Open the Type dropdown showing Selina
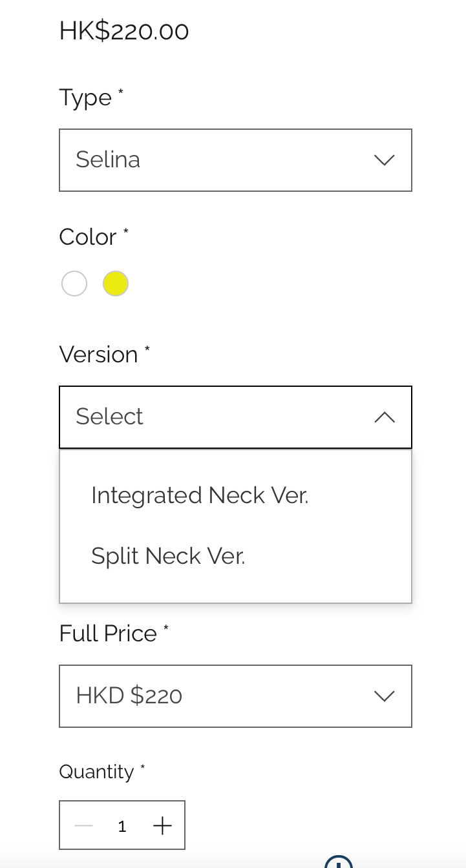Screen dimensions: 466x868 [235, 160]
